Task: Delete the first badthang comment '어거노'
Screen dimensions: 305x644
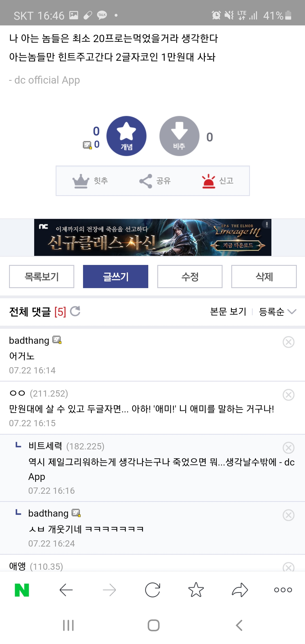Action: pos(288,342)
